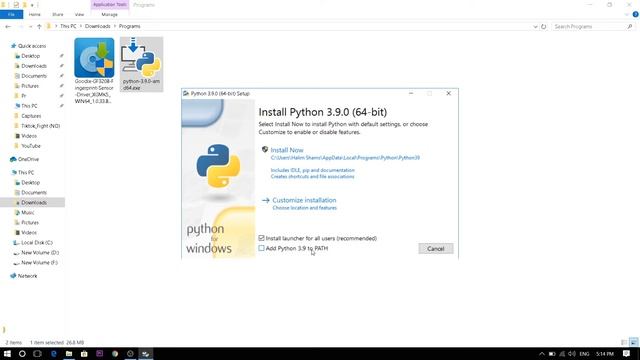The image size is (640, 360).
Task: Open the Share ribbon tab
Action: click(x=58, y=14)
